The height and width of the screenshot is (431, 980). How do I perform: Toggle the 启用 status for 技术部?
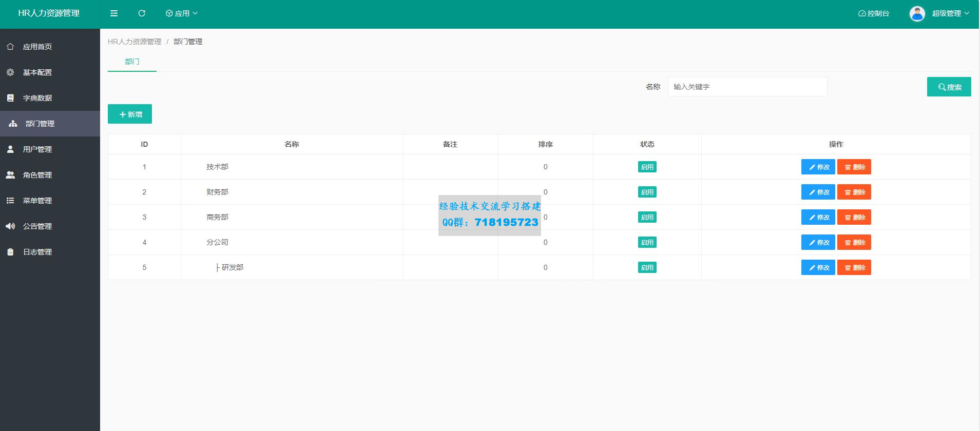coord(647,167)
